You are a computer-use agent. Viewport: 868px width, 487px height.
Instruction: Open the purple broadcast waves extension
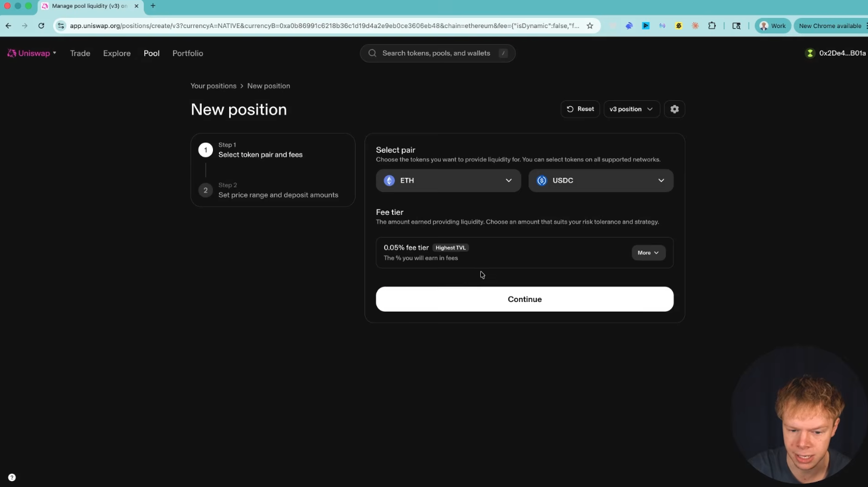pos(662,26)
